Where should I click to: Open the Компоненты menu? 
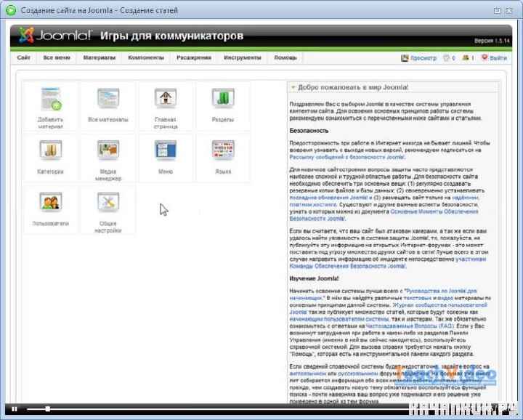click(x=146, y=57)
